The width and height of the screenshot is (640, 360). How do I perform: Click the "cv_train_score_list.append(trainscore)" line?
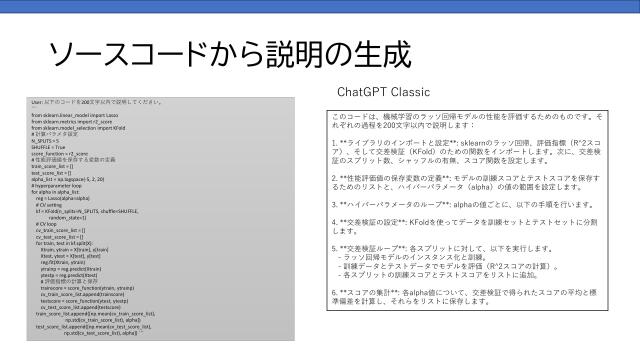pos(82,294)
